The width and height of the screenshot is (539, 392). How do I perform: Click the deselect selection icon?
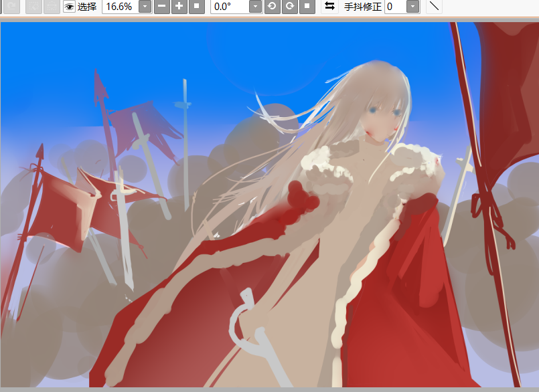pyautogui.click(x=33, y=7)
